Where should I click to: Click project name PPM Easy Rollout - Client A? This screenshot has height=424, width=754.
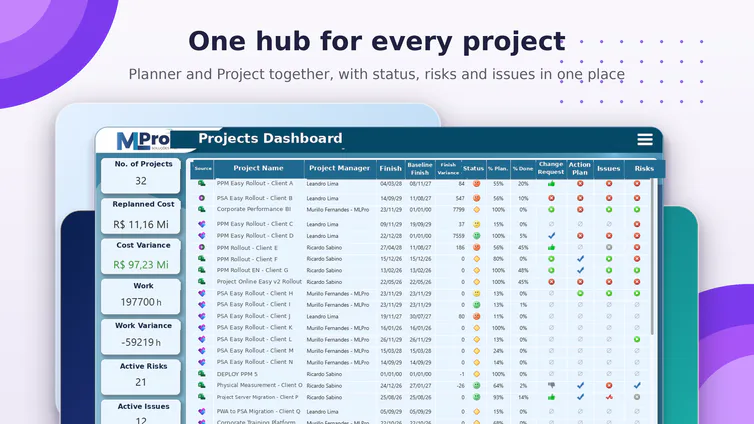[x=254, y=183]
